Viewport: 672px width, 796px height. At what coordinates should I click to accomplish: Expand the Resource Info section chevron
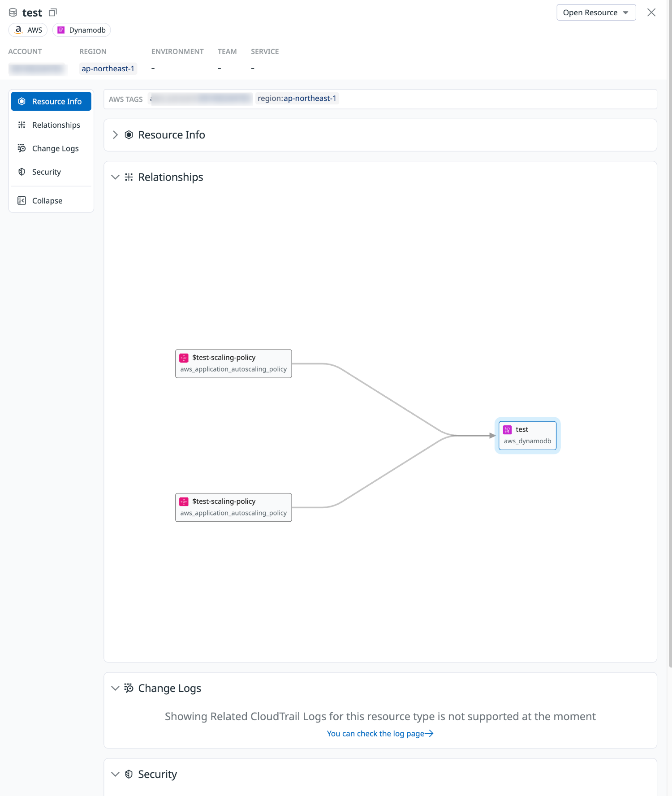(115, 135)
